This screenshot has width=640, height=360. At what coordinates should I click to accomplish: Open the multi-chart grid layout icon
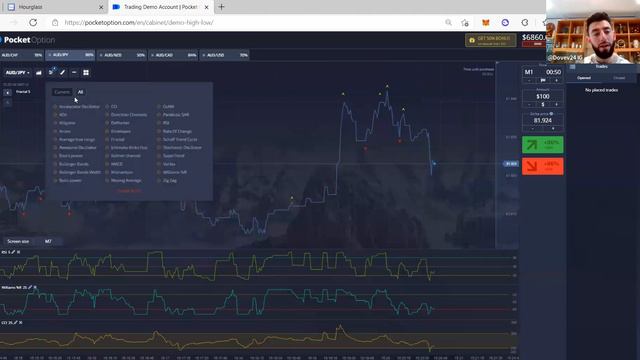[86, 73]
